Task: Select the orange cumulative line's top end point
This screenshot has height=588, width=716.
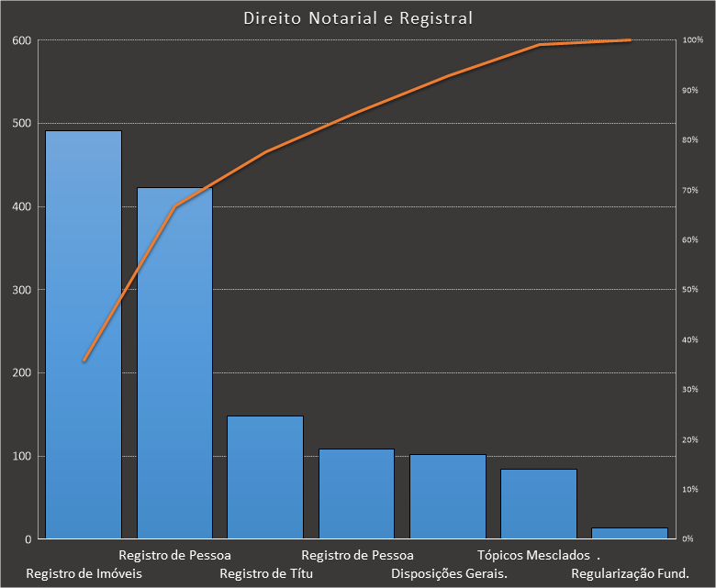Action: 630,40
